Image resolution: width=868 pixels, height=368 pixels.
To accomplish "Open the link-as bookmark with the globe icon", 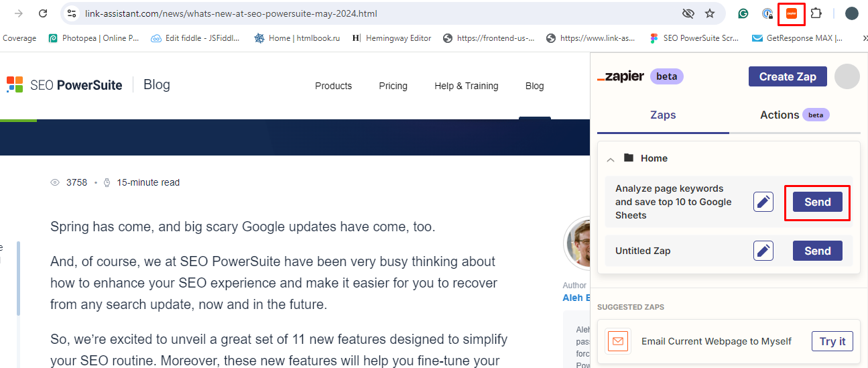I will [591, 38].
